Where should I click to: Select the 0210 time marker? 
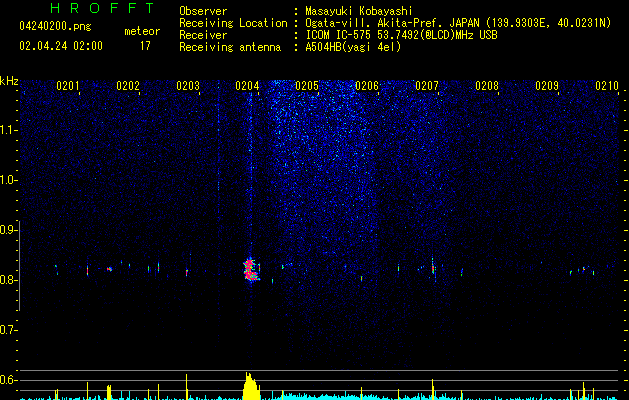tap(607, 86)
